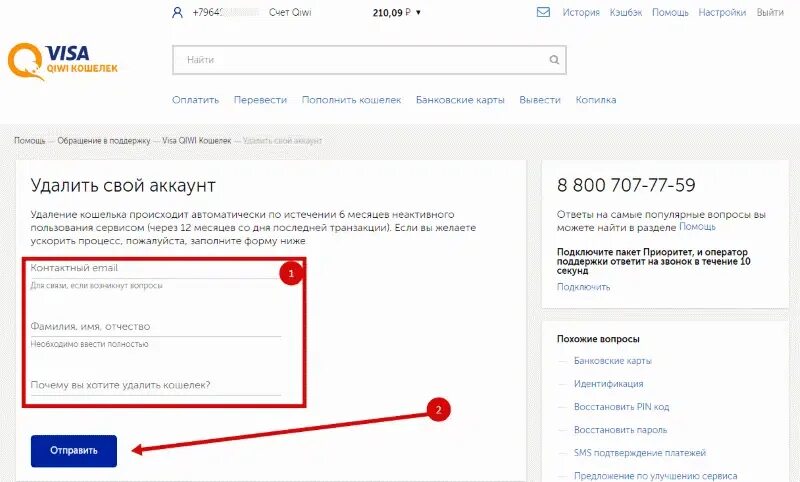Click the Подключить link

coord(583,287)
